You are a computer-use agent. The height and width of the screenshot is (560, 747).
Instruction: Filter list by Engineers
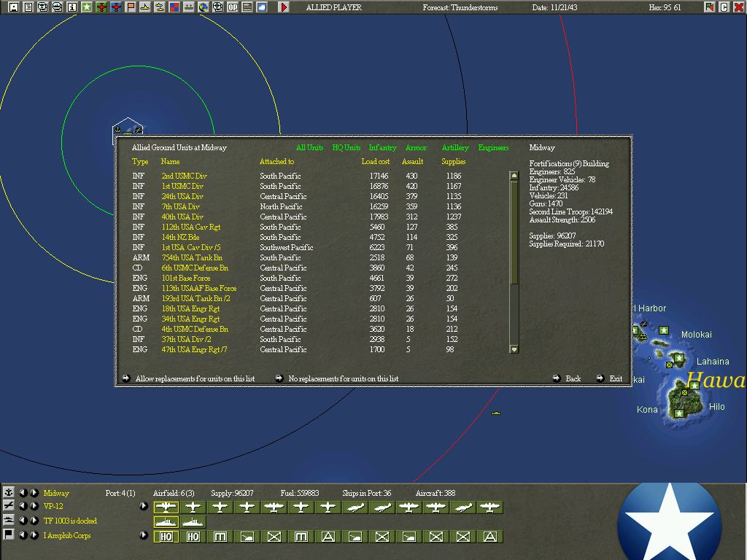pos(493,148)
